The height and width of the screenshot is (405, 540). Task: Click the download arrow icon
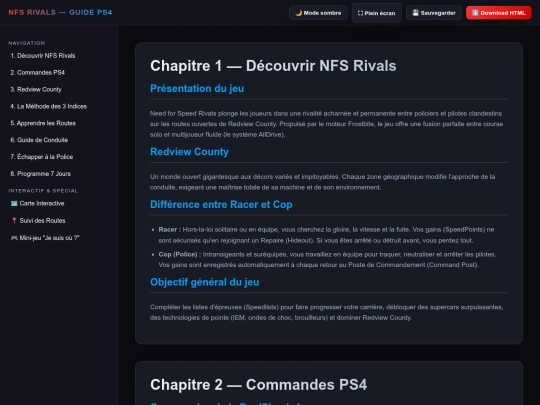tap(475, 13)
